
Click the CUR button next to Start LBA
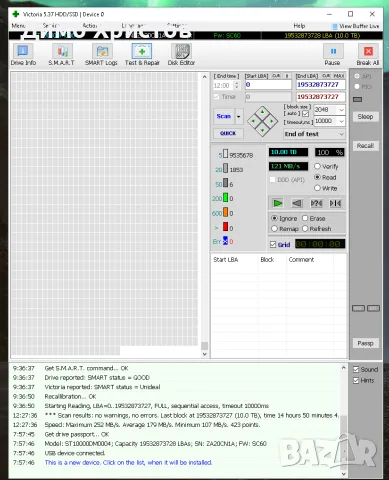coord(276,76)
